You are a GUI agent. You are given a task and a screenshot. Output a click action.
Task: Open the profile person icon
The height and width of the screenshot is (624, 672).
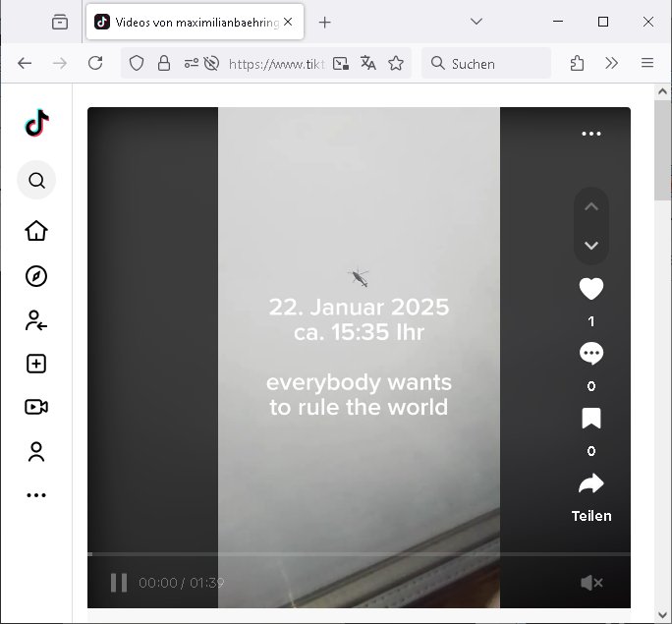[x=36, y=452]
